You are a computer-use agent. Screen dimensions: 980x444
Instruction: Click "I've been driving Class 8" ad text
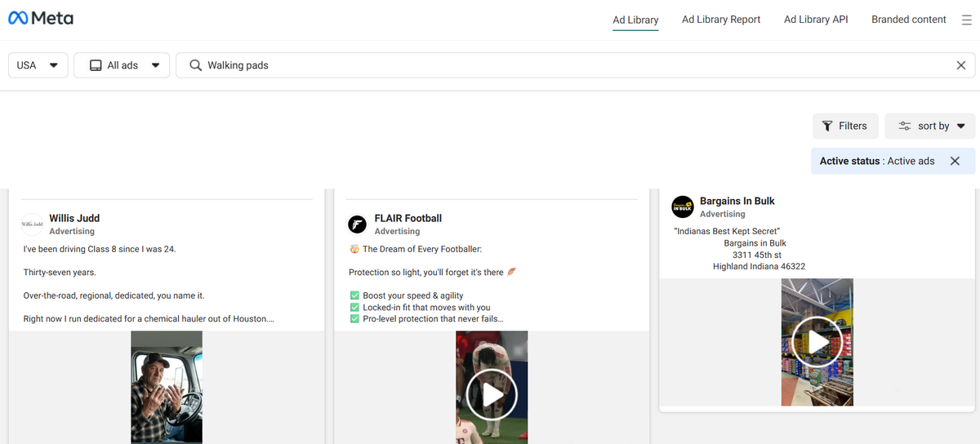click(x=100, y=249)
